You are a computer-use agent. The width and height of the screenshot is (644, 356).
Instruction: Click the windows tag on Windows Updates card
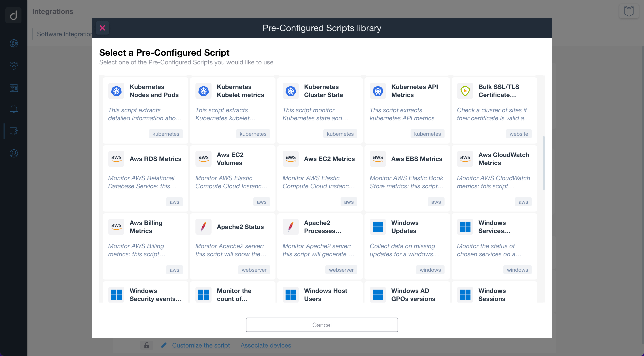pos(430,270)
